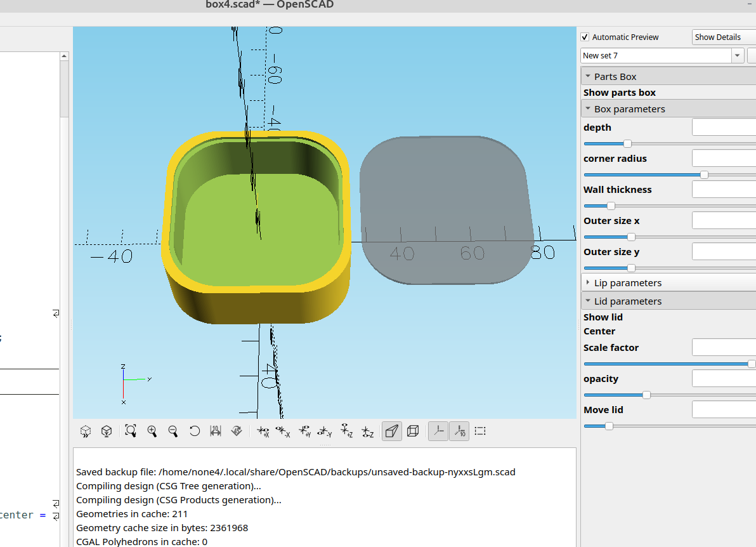The image size is (756, 547).
Task: Open the New set 7 dropdown
Action: pyautogui.click(x=736, y=55)
